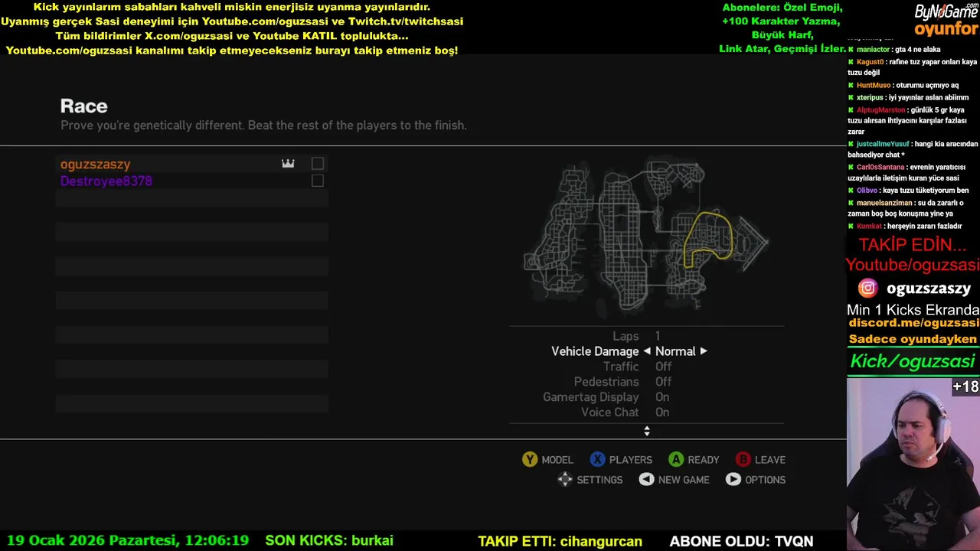The height and width of the screenshot is (551, 980).
Task: Click the NEW GAME button label
Action: 684,480
